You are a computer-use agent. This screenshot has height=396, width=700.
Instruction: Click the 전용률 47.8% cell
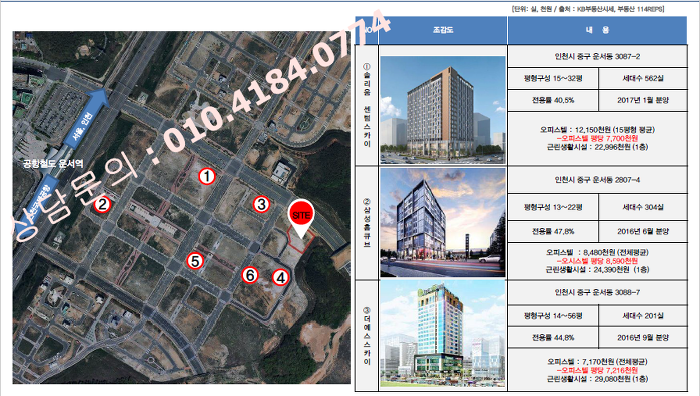(553, 231)
